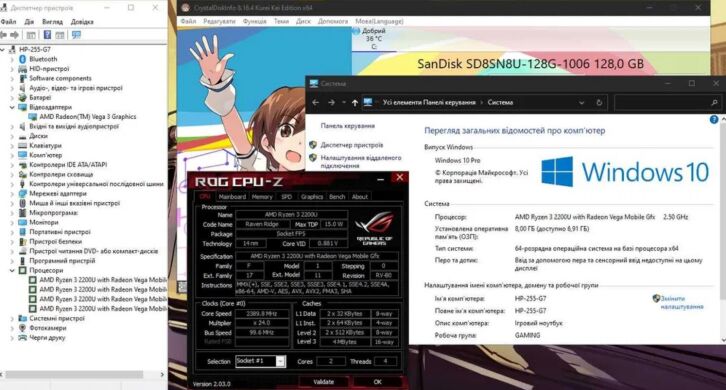This screenshot has height=390, width=726.
Task: Open the blue help icon in the System window
Action: coord(714,120)
